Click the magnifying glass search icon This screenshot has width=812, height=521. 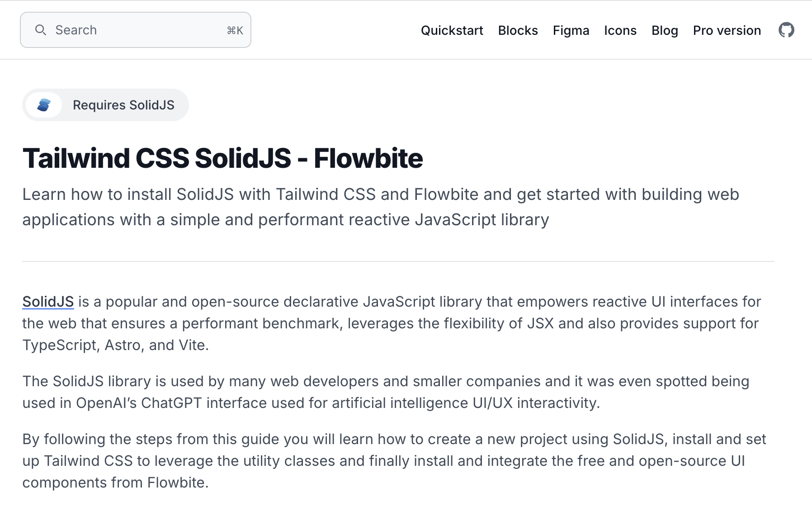click(x=41, y=30)
